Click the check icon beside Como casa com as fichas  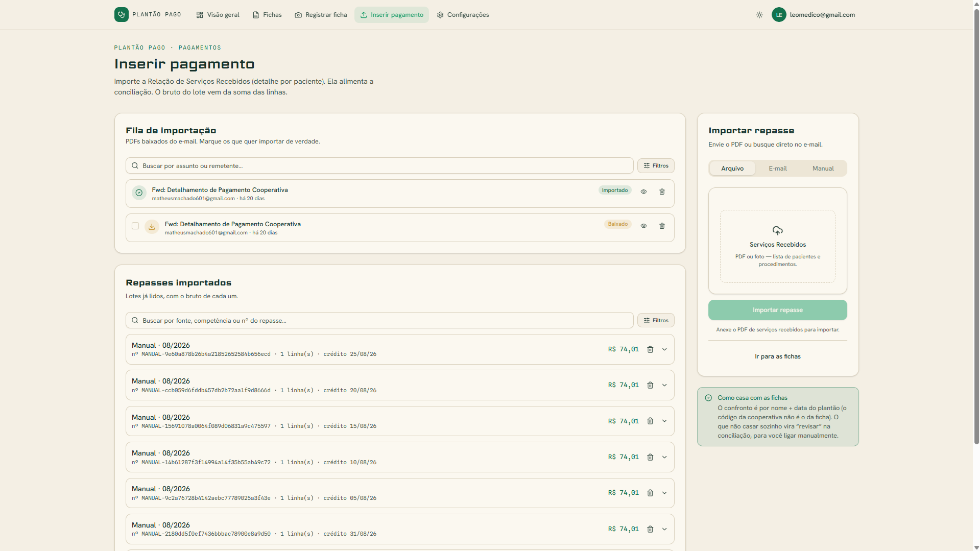(x=708, y=398)
